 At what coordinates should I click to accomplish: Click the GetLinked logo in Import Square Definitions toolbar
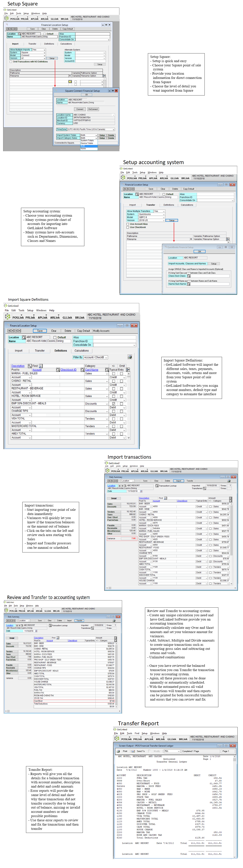(7, 316)
